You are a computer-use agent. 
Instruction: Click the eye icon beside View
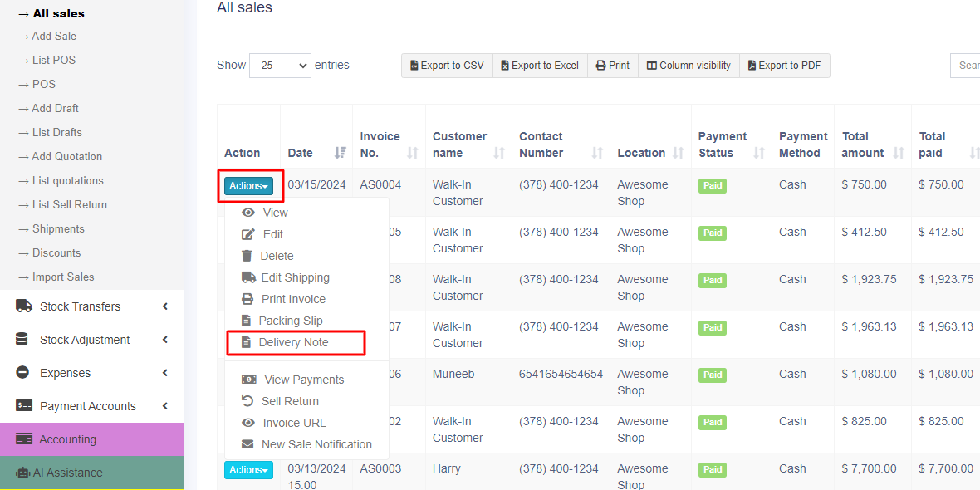(x=247, y=213)
